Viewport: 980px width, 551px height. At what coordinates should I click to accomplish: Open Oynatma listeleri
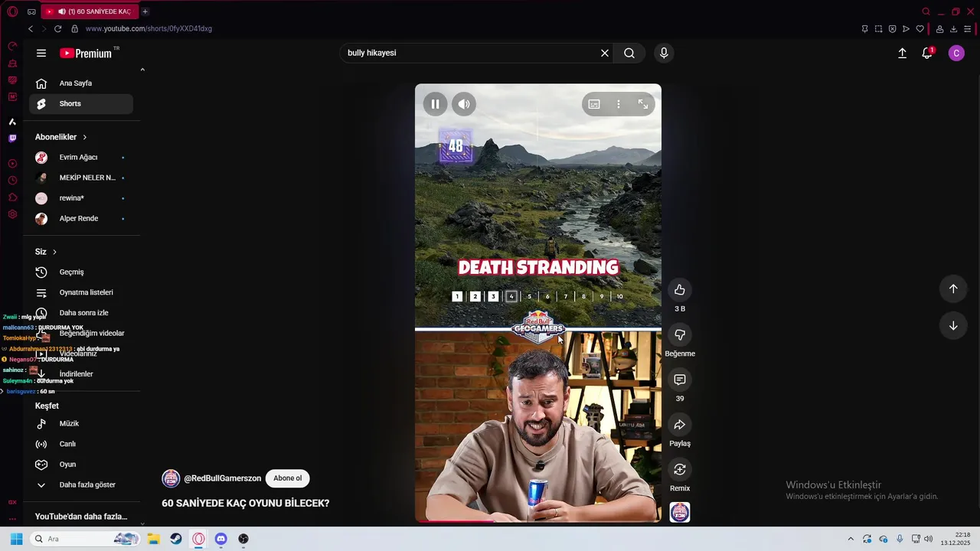click(81, 292)
